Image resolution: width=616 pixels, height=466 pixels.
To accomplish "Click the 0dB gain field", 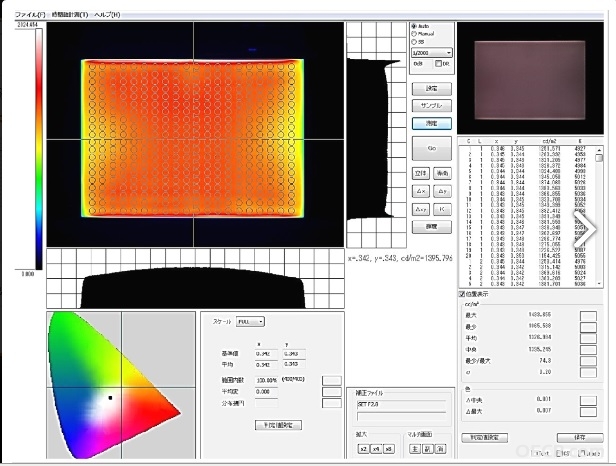I will pyautogui.click(x=422, y=63).
